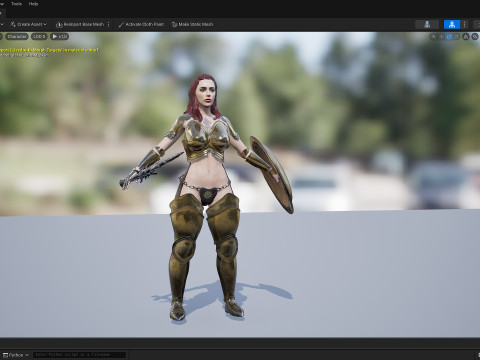This screenshot has width=480, height=360.
Task: Switch to the gray Skeleton editor mode icon
Action: click(x=427, y=24)
